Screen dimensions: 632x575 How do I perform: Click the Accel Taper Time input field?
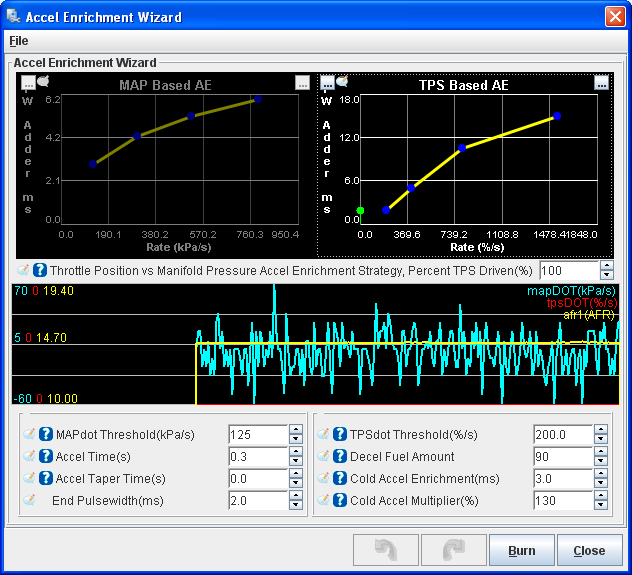coord(257,478)
